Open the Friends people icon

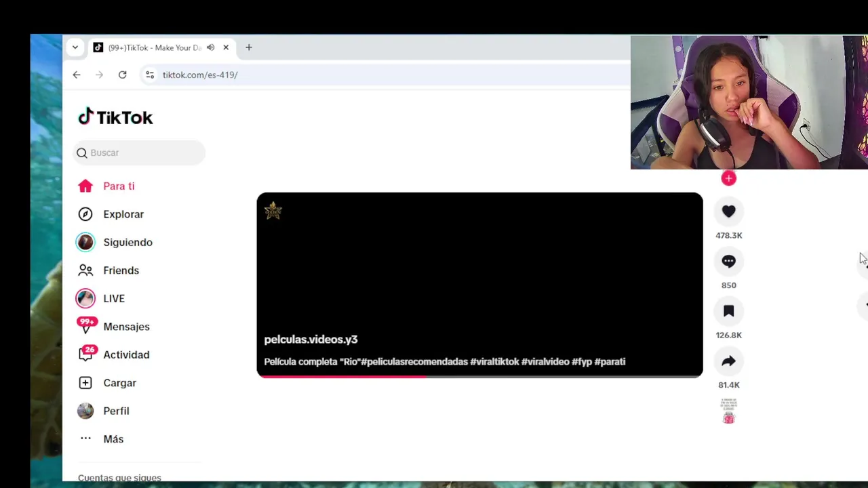tap(85, 270)
